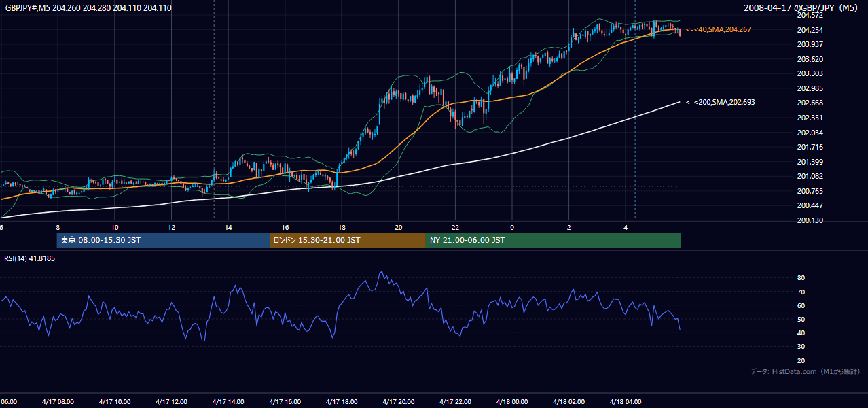Click bottom time label 4/17 08:00
Viewport: 868px width, 408px height.
point(58,401)
